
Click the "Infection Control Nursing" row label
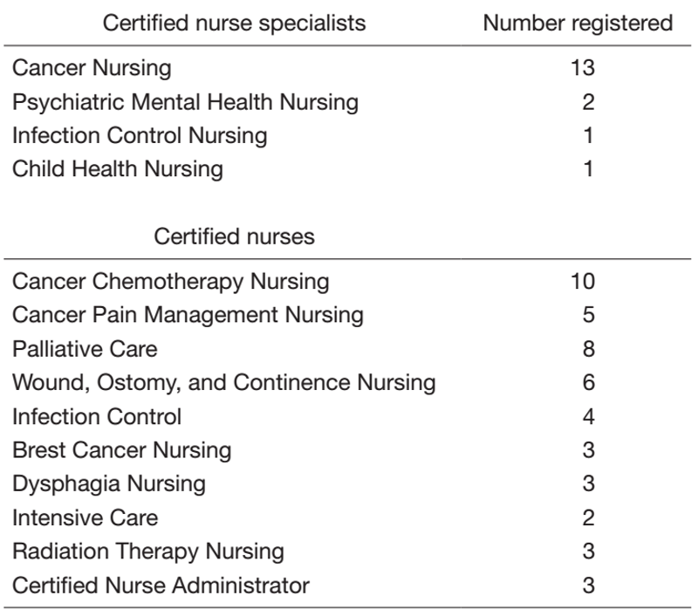click(x=140, y=135)
